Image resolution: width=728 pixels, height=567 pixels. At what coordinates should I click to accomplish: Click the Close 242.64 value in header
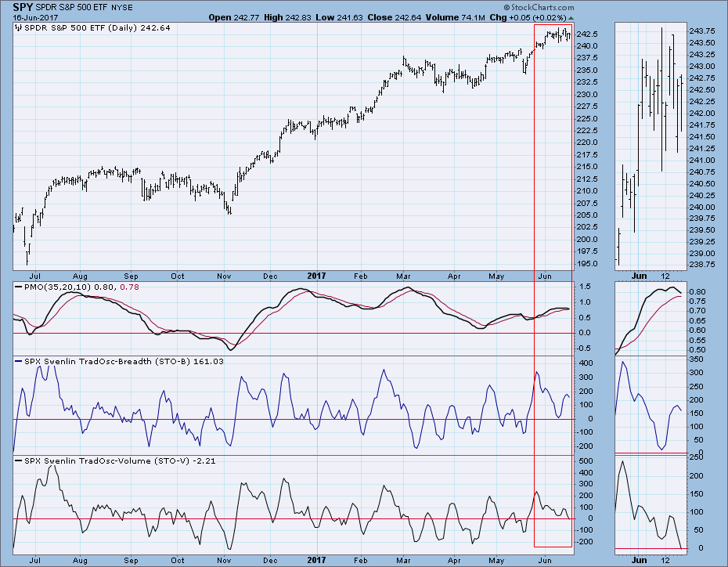tap(395, 18)
